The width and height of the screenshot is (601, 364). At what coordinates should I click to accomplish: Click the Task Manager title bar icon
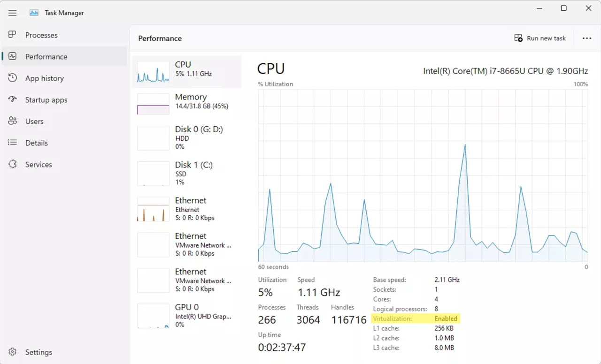click(34, 13)
